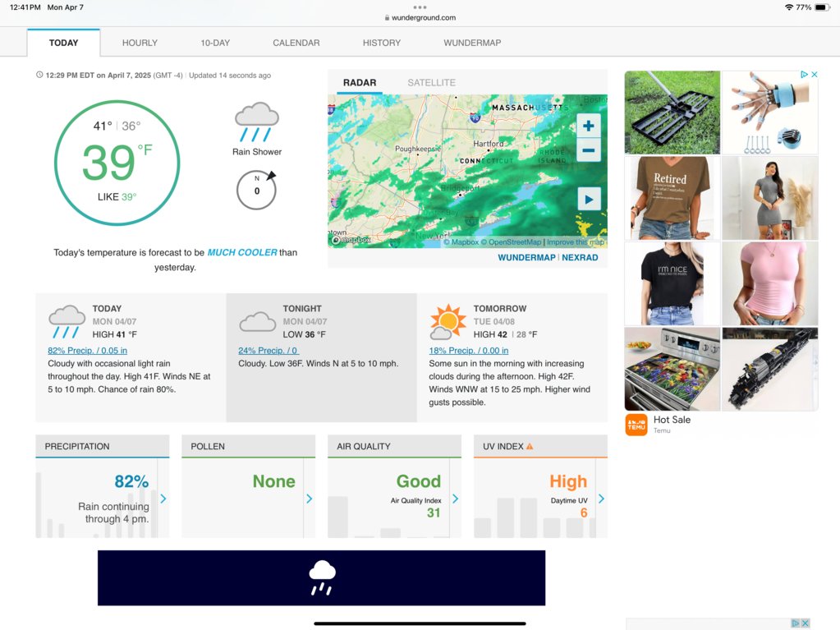Open the AdChoices icon on Temu ad
Screen dimensions: 840x630
[804, 75]
